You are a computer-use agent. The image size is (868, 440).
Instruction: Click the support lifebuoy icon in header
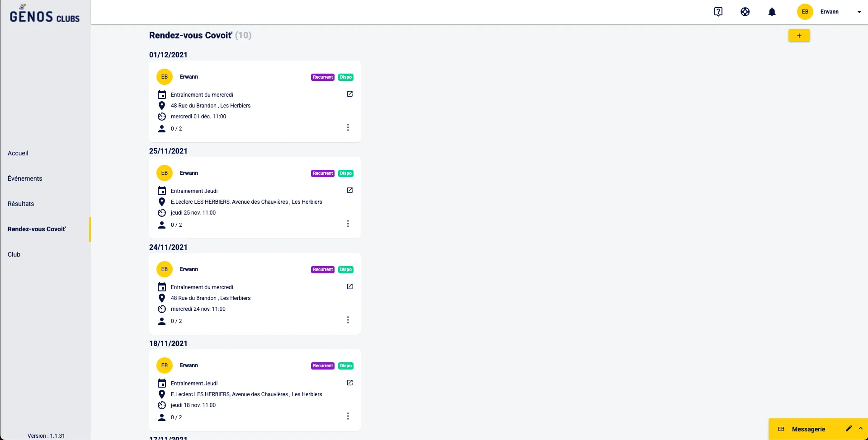click(x=745, y=12)
